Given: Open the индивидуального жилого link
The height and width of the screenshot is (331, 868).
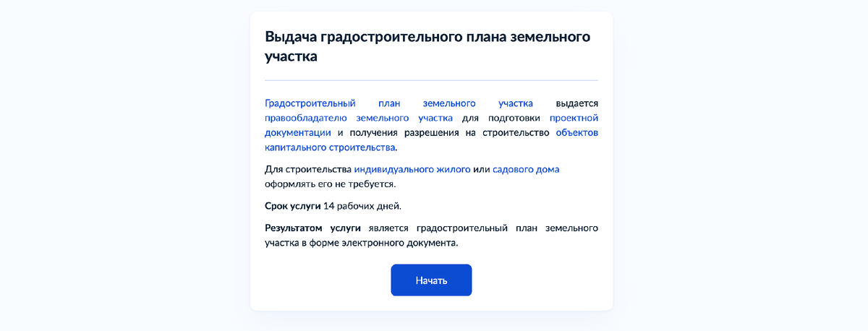Looking at the screenshot, I should click(412, 169).
